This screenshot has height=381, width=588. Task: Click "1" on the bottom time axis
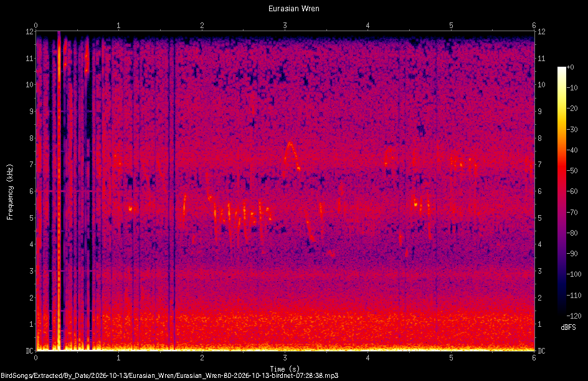(118, 358)
